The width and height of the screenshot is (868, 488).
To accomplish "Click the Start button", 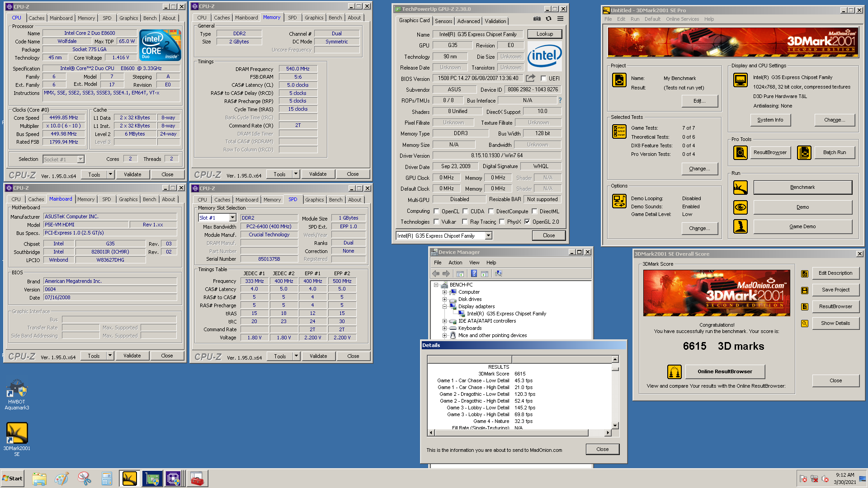I will click(x=12, y=479).
